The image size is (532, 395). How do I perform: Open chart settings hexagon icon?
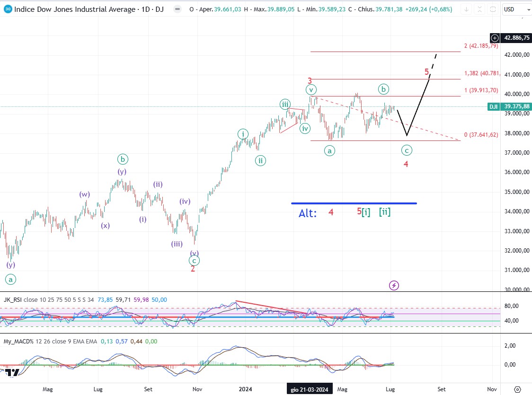pos(517,389)
